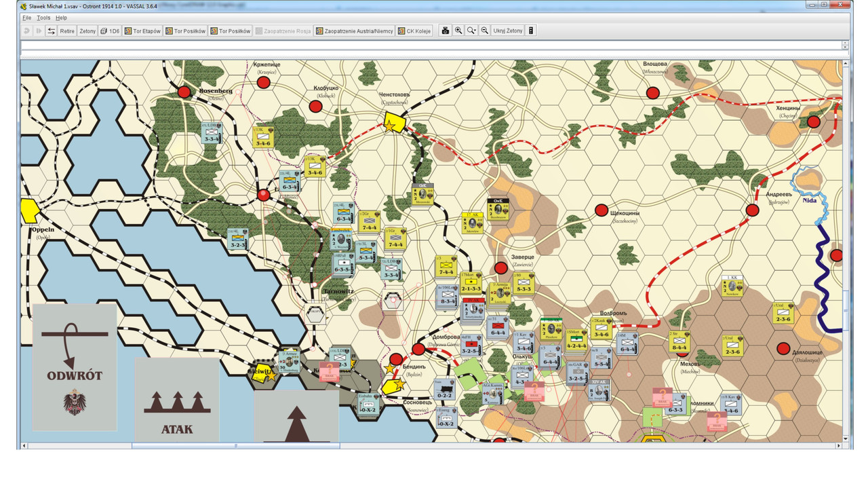The height and width of the screenshot is (486, 868).
Task: Open Zaopatrzenie Austria/Niemcy window
Action: (354, 31)
